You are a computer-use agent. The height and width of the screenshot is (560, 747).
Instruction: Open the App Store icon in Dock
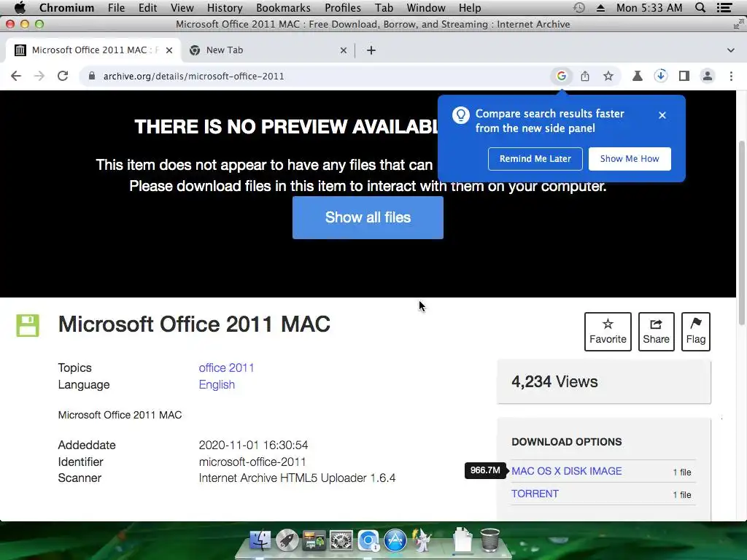pyautogui.click(x=395, y=540)
